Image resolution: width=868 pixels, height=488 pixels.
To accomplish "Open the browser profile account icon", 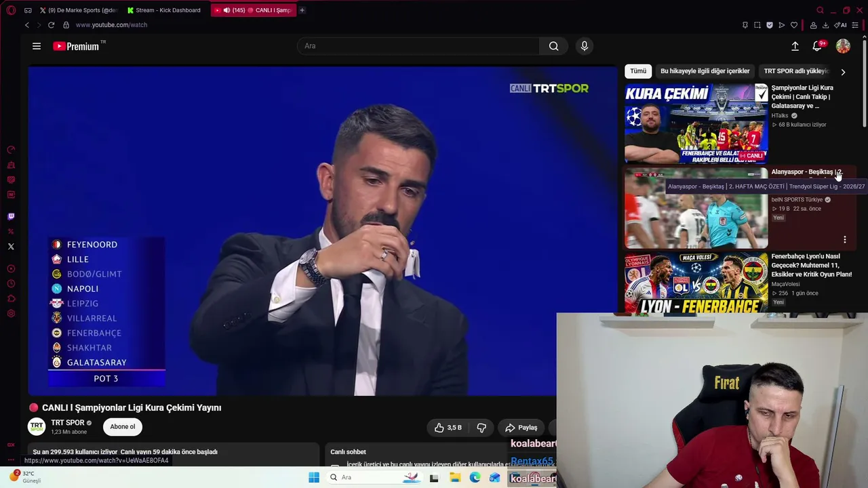I will pyautogui.click(x=813, y=25).
